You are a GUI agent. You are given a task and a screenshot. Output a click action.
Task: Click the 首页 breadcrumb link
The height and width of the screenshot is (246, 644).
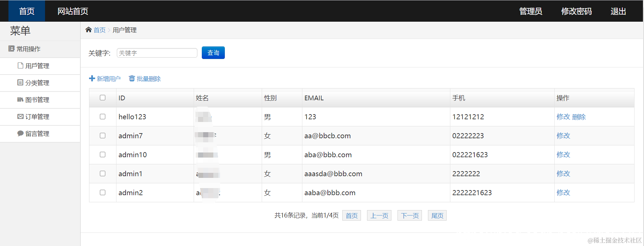pos(100,30)
